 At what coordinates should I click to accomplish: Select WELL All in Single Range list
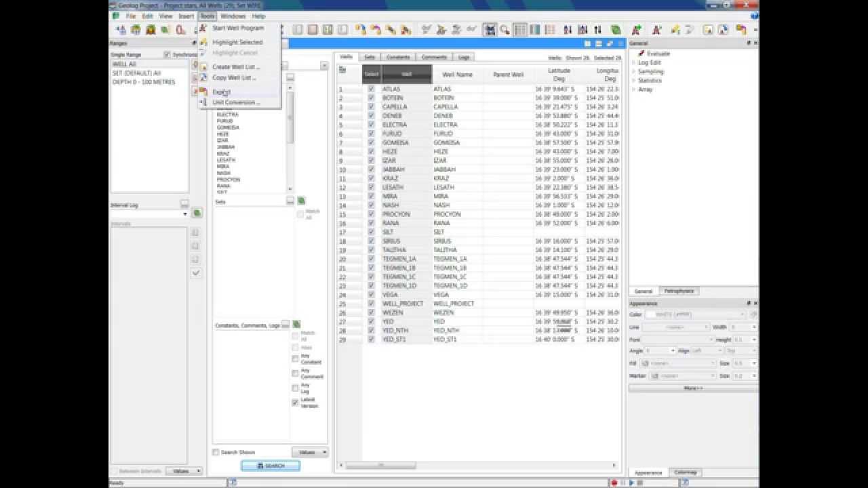pyautogui.click(x=149, y=64)
